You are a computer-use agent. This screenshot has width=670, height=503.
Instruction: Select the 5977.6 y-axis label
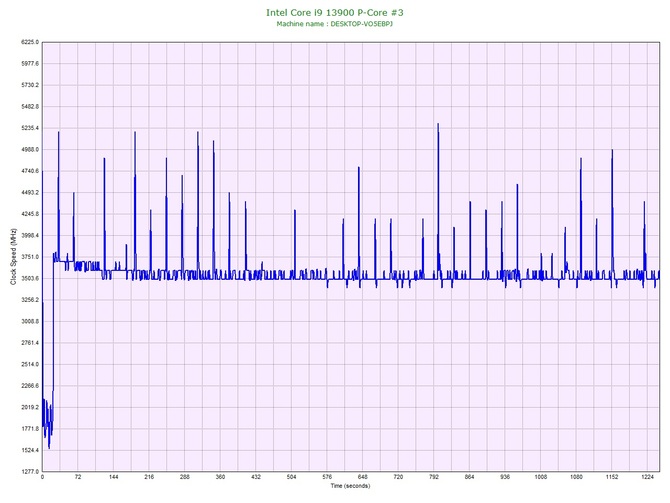[x=30, y=64]
